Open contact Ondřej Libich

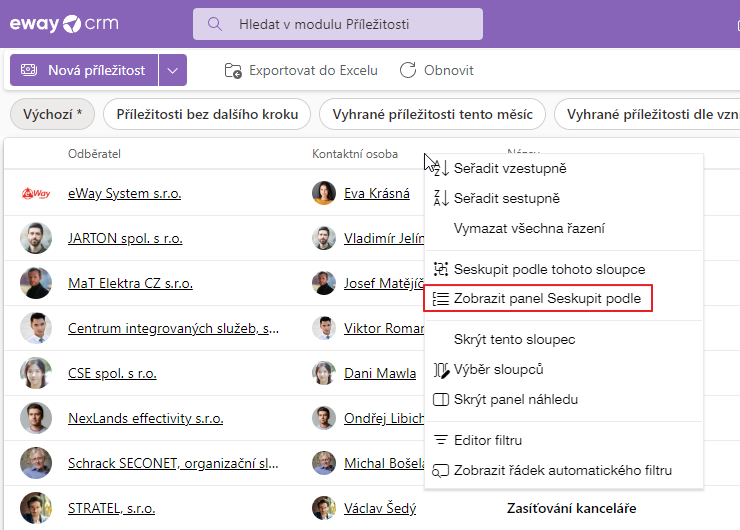384,418
